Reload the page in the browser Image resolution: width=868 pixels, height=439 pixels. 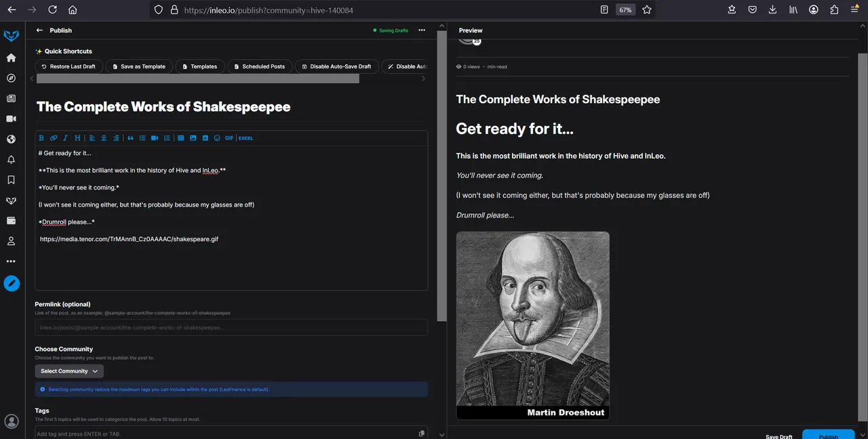click(x=52, y=9)
